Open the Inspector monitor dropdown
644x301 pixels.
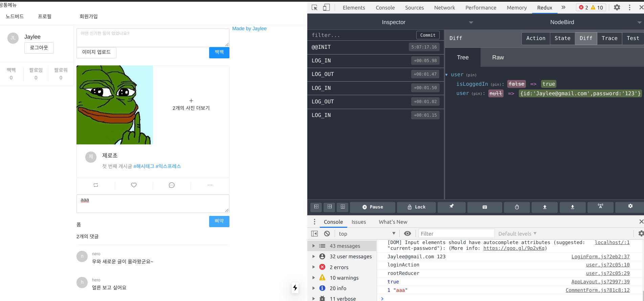click(471, 22)
